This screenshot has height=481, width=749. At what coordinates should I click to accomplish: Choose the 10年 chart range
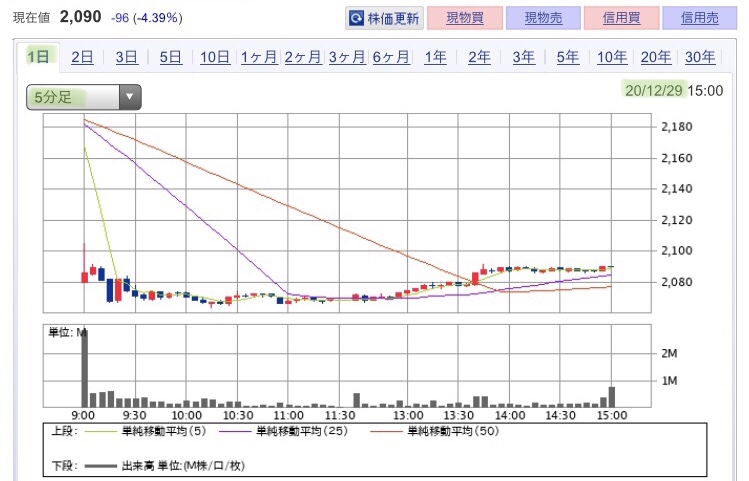coord(612,57)
